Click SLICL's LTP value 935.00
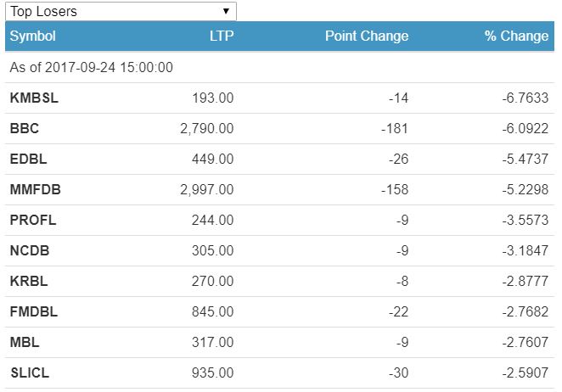Image resolution: width=562 pixels, height=392 pixels. [x=215, y=373]
